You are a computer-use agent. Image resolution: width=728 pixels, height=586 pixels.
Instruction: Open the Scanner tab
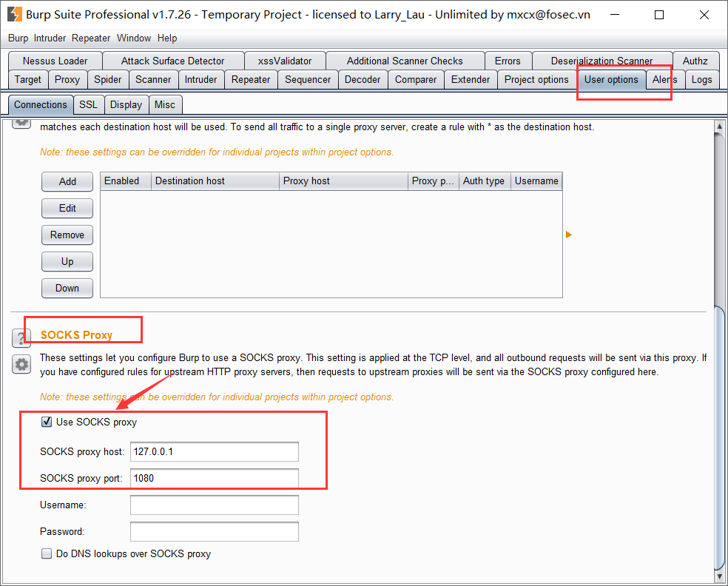[153, 79]
